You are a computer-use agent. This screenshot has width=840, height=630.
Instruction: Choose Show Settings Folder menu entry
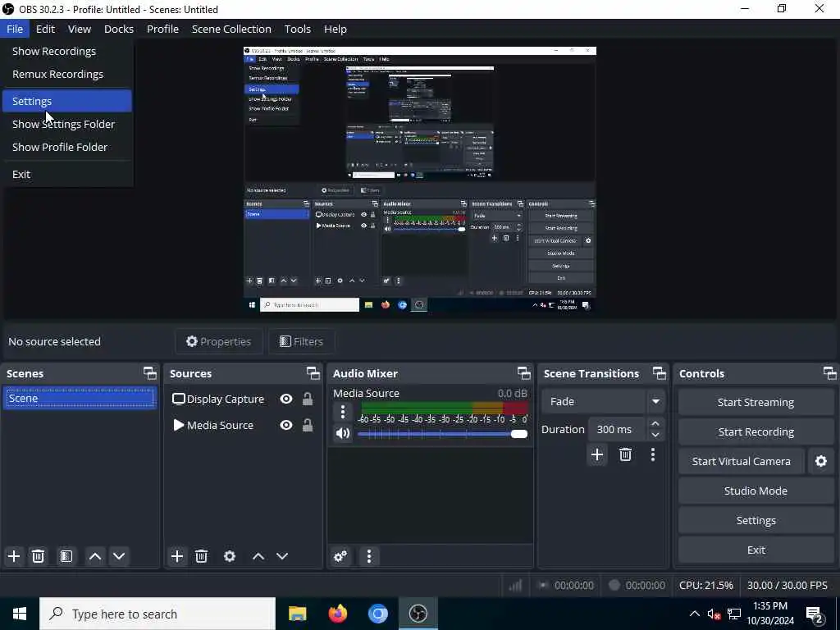67,125
